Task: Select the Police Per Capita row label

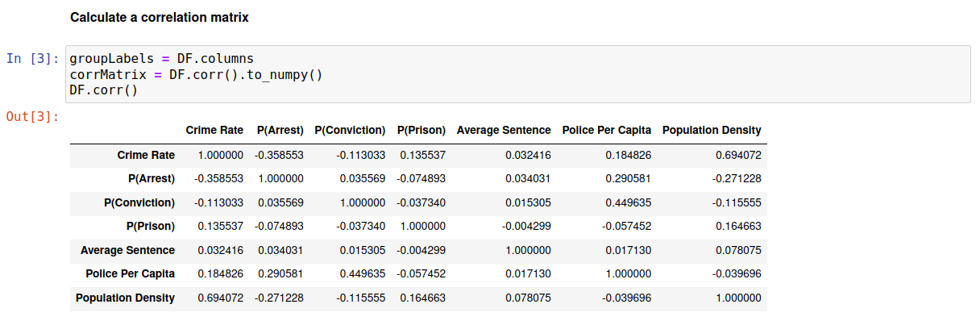Action: (x=131, y=274)
